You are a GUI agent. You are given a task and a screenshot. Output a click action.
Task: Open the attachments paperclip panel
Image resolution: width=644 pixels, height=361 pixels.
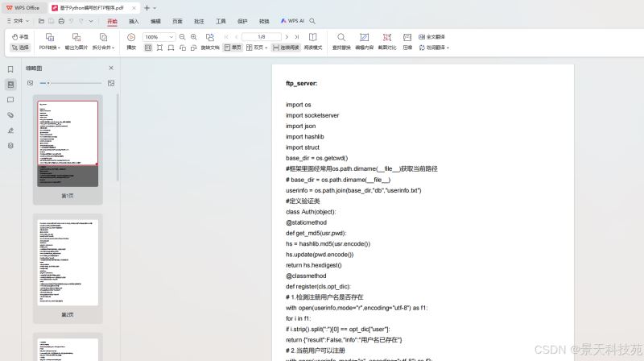(10, 115)
